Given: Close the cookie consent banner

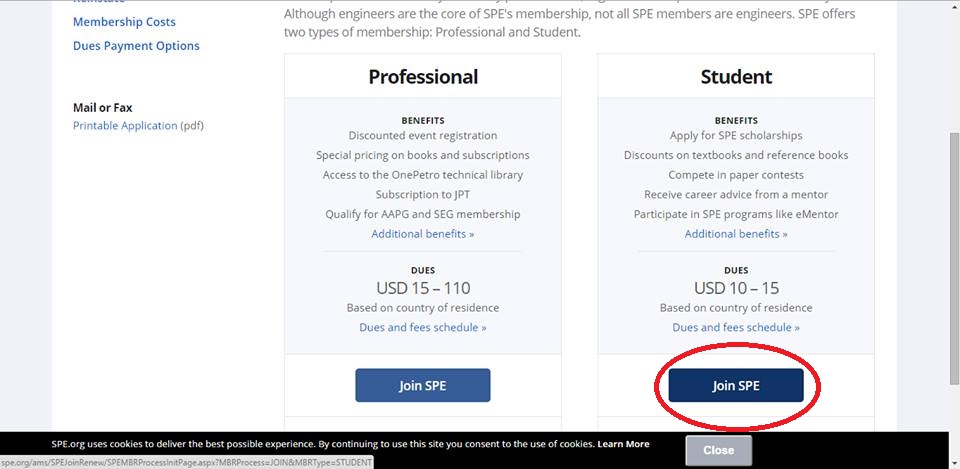Looking at the screenshot, I should point(718,450).
